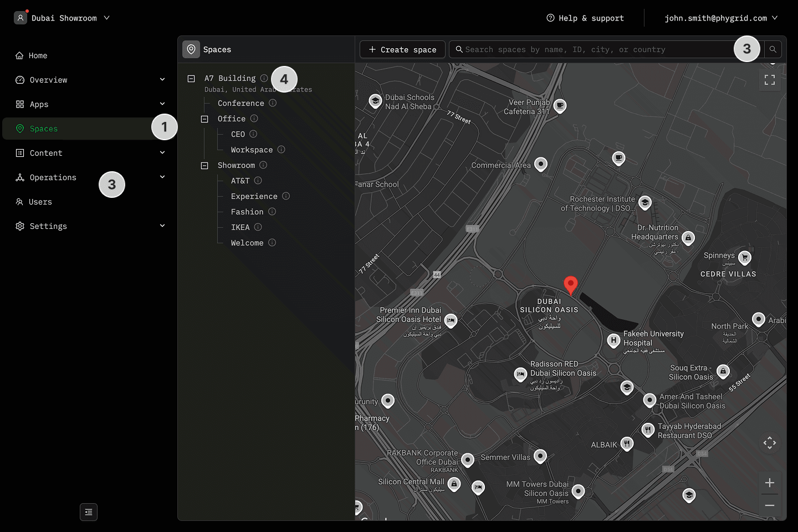The image size is (798, 532).
Task: Click the info icon beside Workspace
Action: pyautogui.click(x=282, y=150)
